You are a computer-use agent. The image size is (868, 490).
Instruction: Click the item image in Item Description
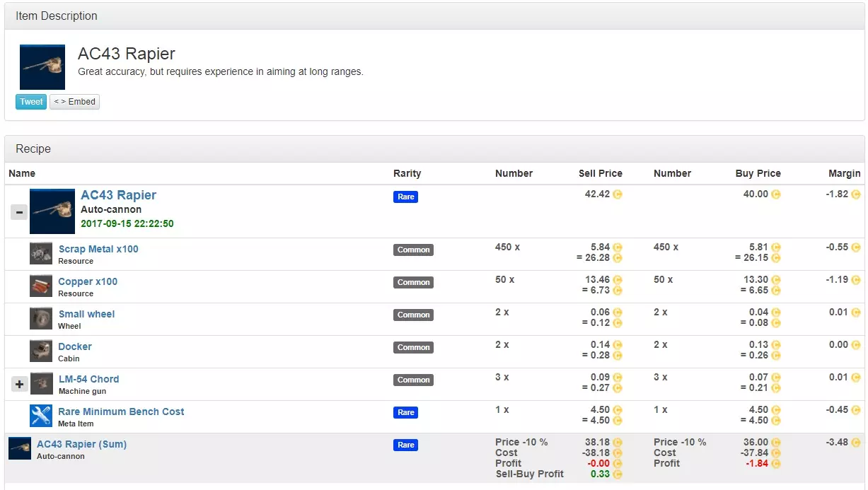(42, 67)
